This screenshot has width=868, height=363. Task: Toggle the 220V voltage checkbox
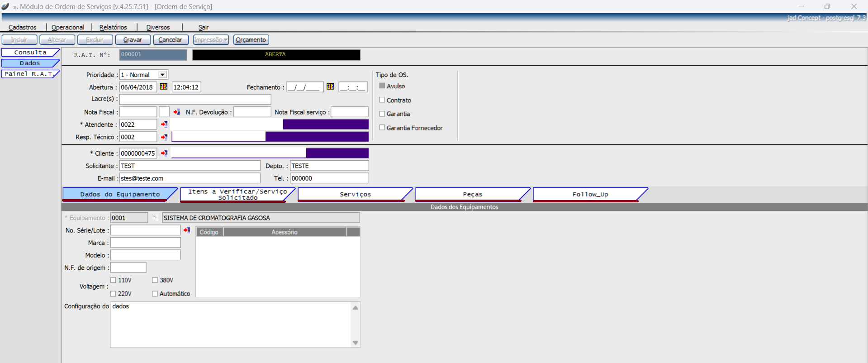(114, 294)
